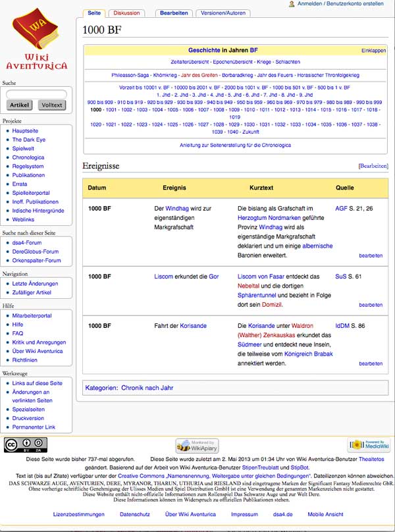
Task: Open Permanenter Link
Action: 34,427
